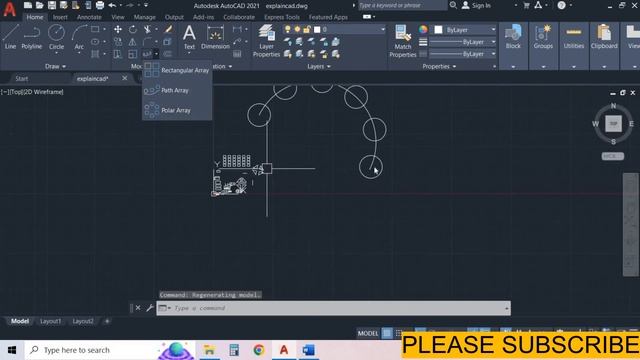Click the Fillet tool icon
Viewport: 640px width, 360px height.
pos(147,42)
